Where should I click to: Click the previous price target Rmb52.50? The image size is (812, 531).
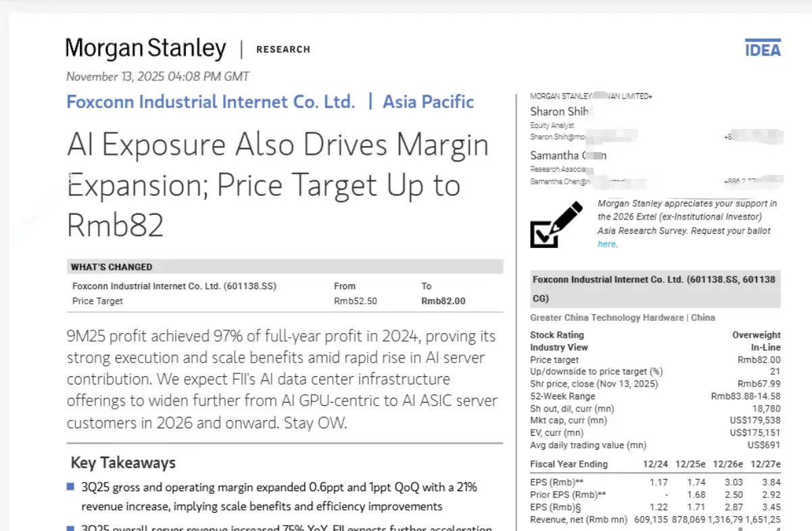[355, 301]
